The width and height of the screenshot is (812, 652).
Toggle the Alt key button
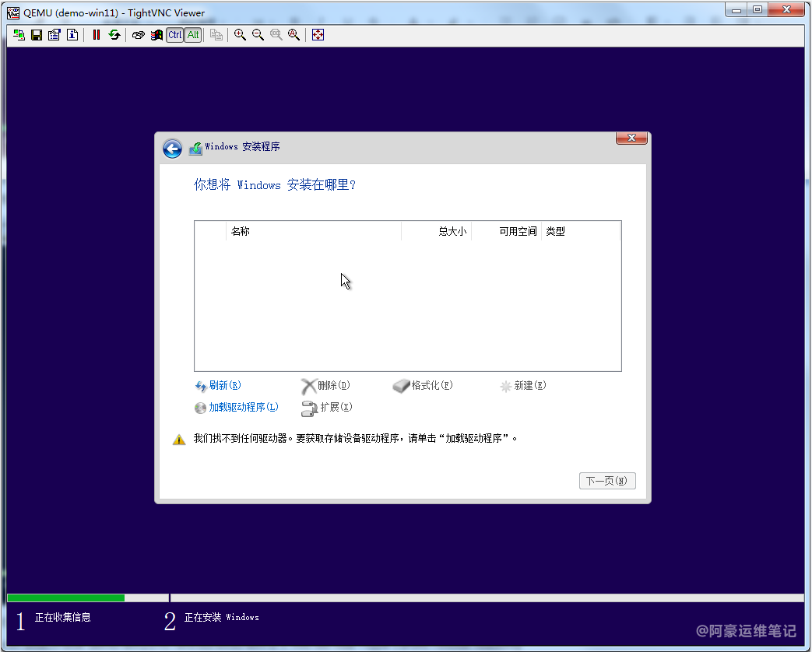point(193,35)
